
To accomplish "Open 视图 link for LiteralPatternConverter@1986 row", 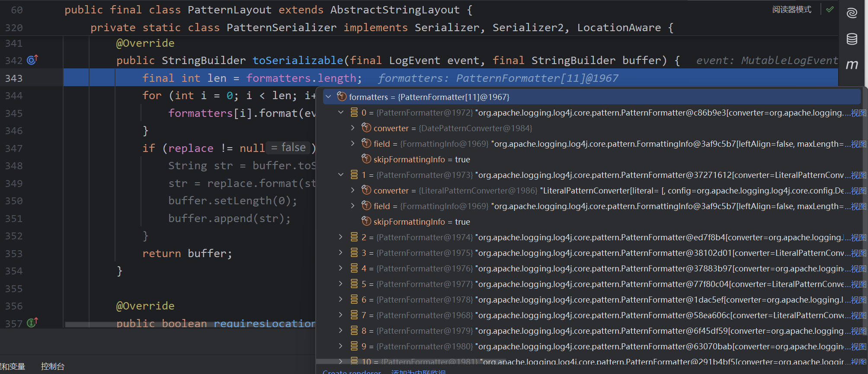I will click(858, 191).
